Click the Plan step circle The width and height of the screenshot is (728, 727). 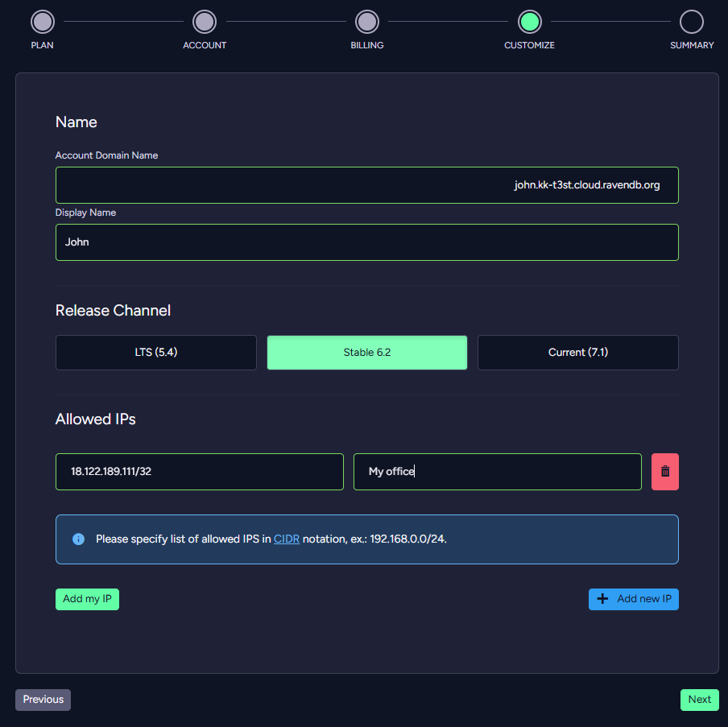click(43, 22)
